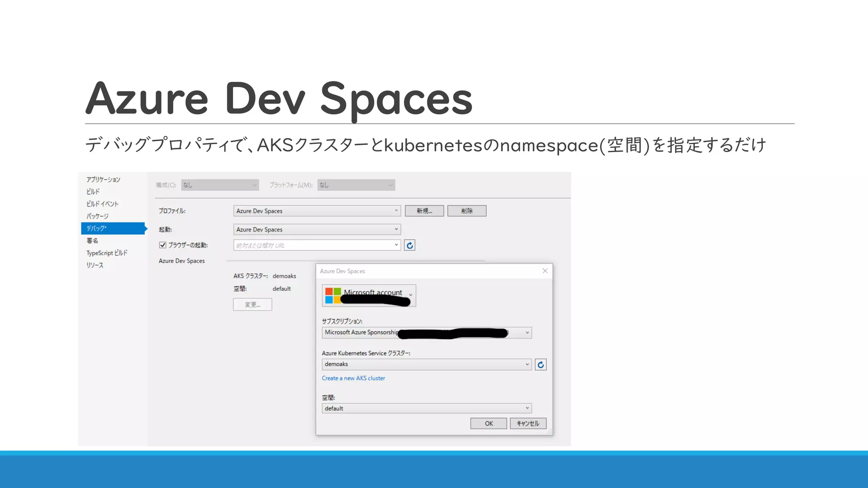Click OK in the Azure Dev Spaces dialog
This screenshot has height=488, width=868.
point(489,424)
